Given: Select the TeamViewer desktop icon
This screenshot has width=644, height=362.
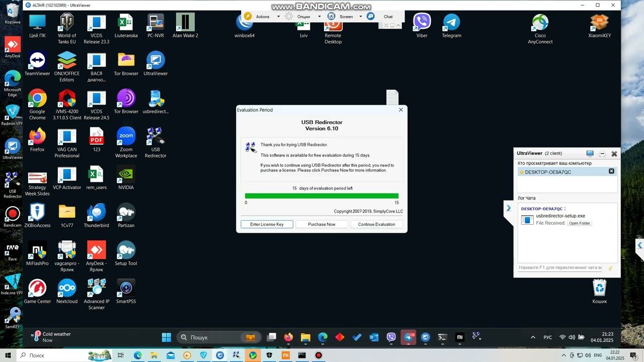Looking at the screenshot, I should point(37,64).
